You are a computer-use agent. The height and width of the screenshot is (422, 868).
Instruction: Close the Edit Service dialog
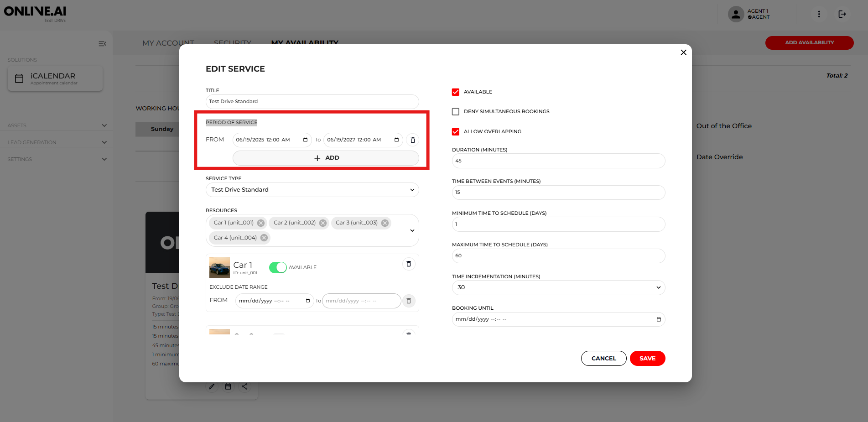coord(683,52)
